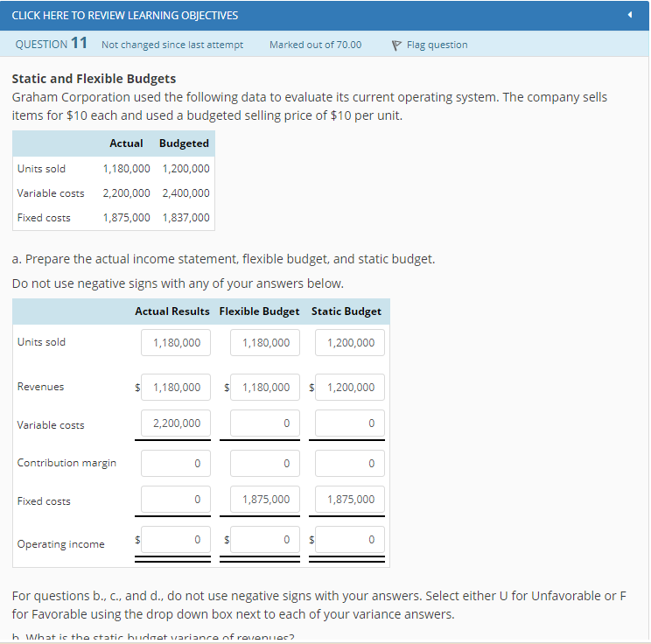Screen dimensions: 651x644
Task: Click actual fixed costs 1,875,000 in data table
Action: [x=126, y=218]
